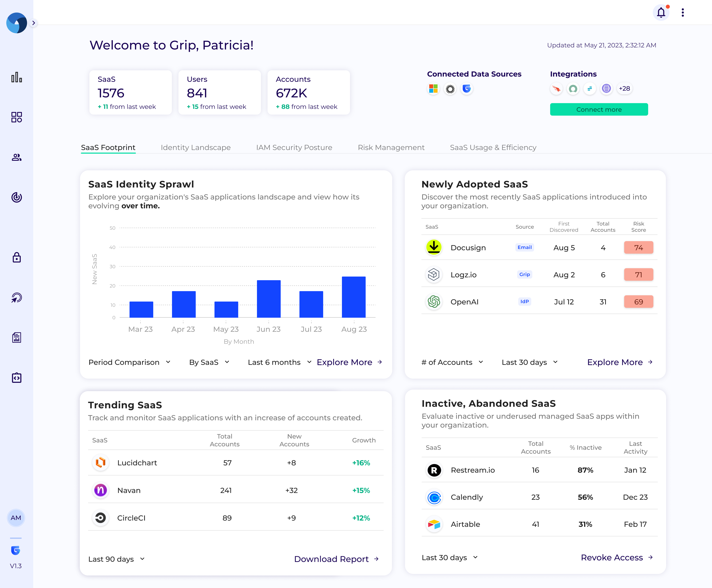Open the notifications bell
712x588 pixels.
661,12
